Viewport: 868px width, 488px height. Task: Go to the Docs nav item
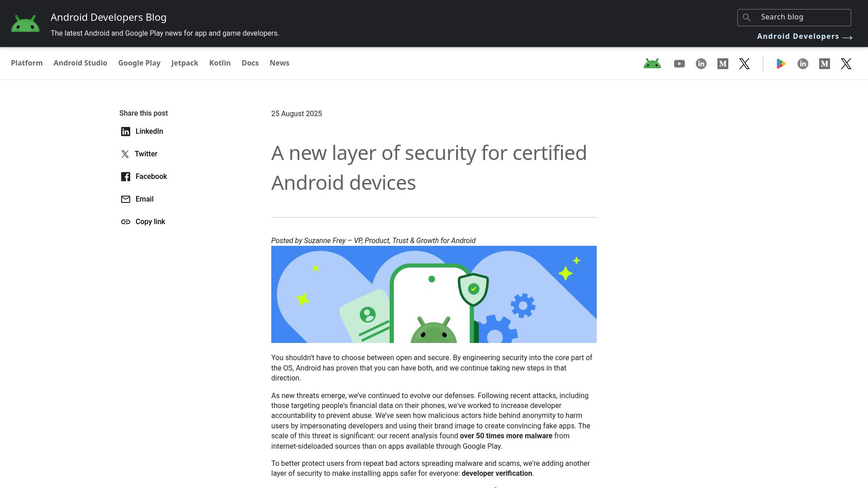(250, 63)
